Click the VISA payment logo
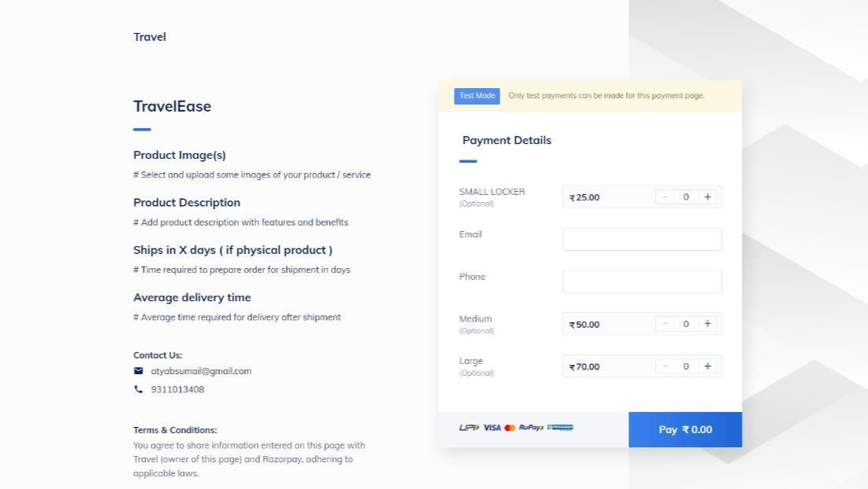 pos(492,428)
